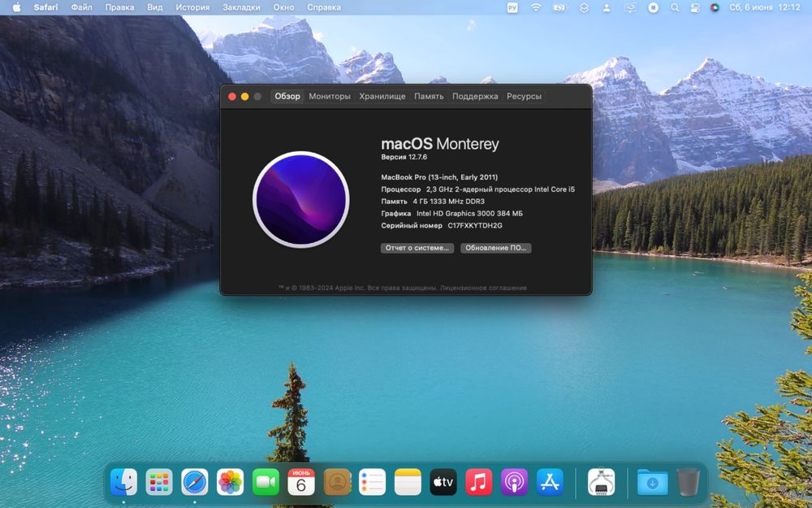Image resolution: width=812 pixels, height=508 pixels.
Task: Close the About This Mac window
Action: pyautogui.click(x=232, y=97)
